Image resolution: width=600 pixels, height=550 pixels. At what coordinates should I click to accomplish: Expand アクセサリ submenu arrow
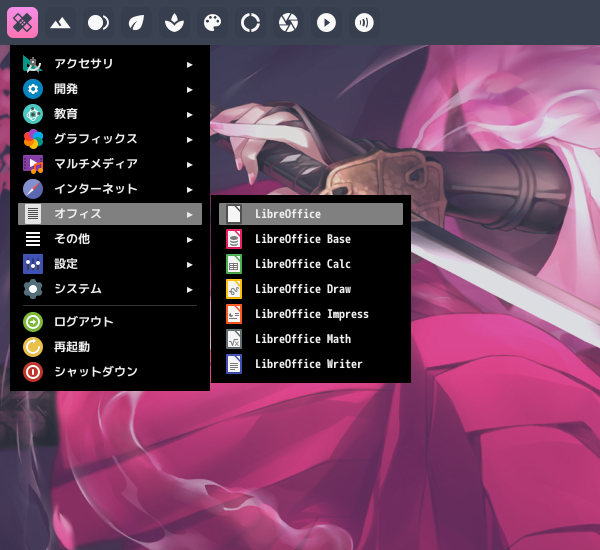[189, 65]
